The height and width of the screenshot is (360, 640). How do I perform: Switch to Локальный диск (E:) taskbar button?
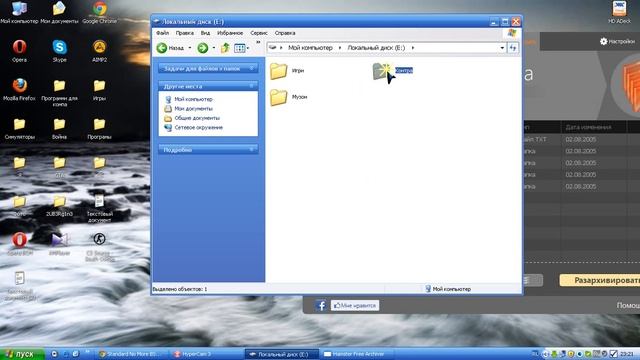(282, 354)
